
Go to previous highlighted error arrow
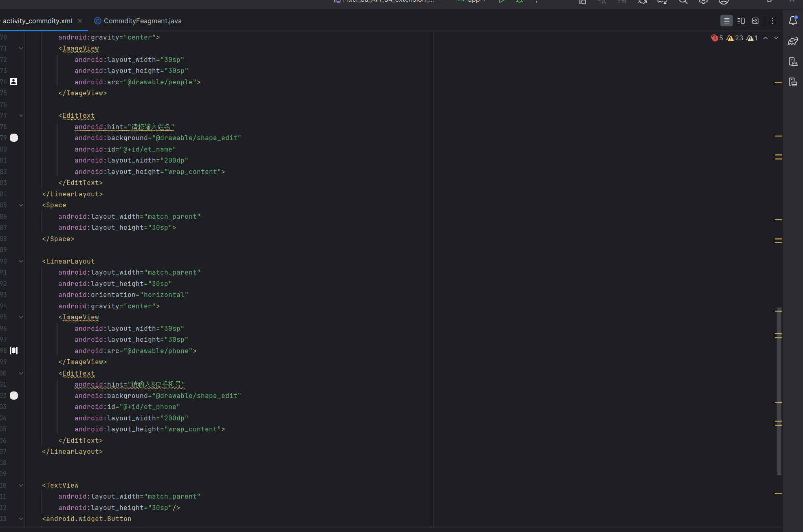click(x=766, y=38)
